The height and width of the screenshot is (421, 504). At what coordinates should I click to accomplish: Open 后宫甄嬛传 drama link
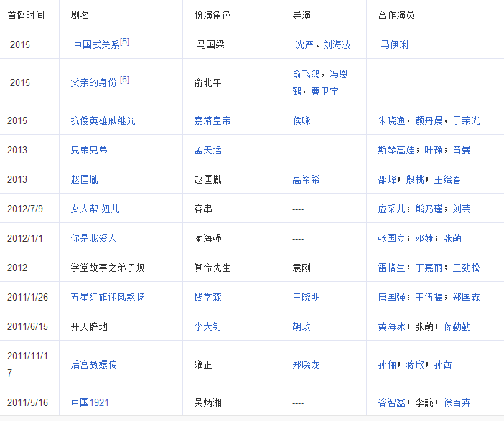pos(94,364)
